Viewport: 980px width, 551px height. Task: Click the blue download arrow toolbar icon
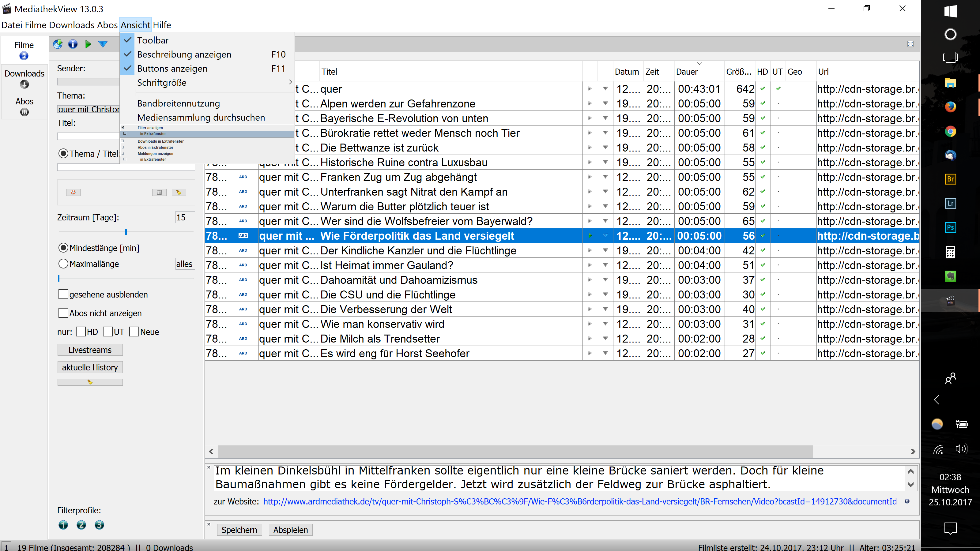(x=103, y=44)
